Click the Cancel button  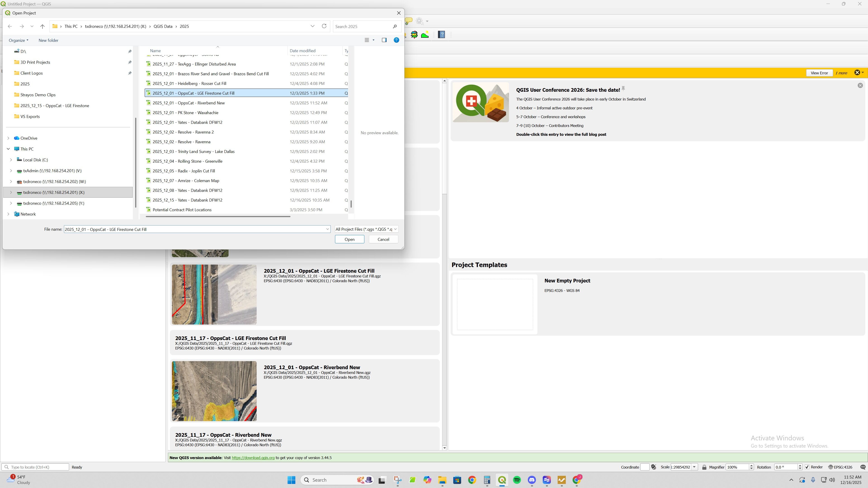point(383,239)
